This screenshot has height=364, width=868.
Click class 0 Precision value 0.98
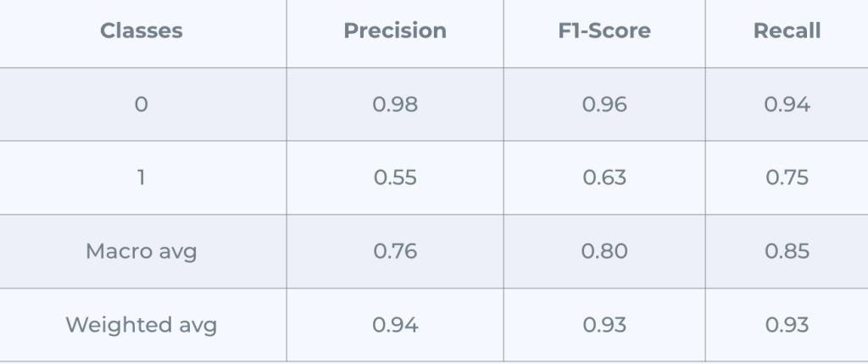[x=395, y=105]
